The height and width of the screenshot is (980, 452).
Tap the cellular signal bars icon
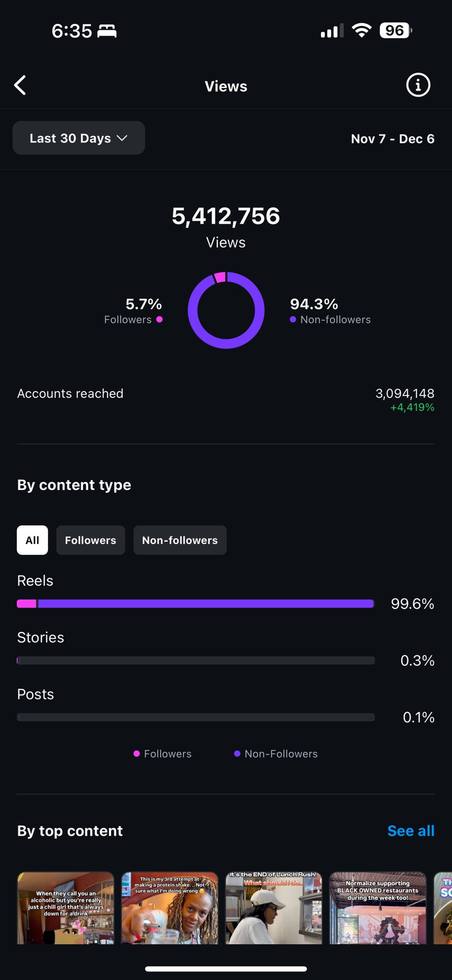[332, 31]
